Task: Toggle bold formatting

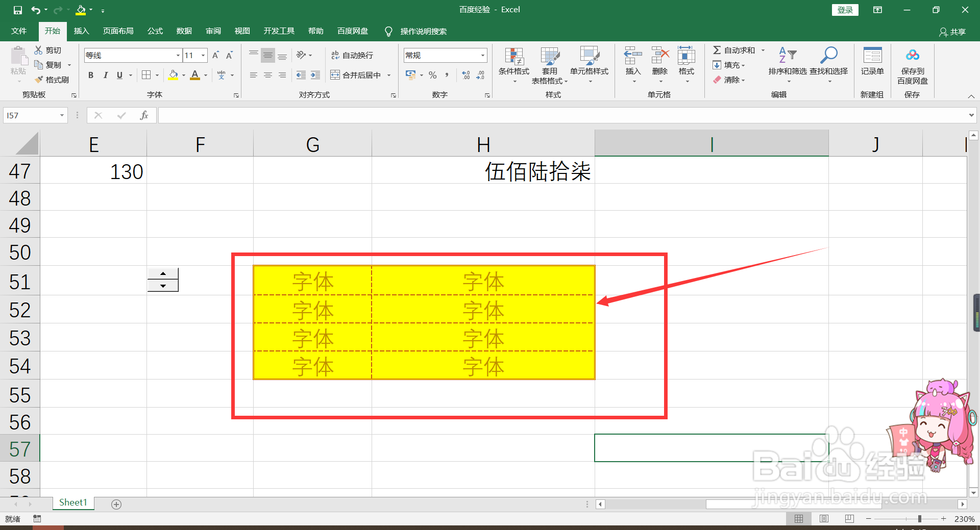Action: pyautogui.click(x=91, y=75)
